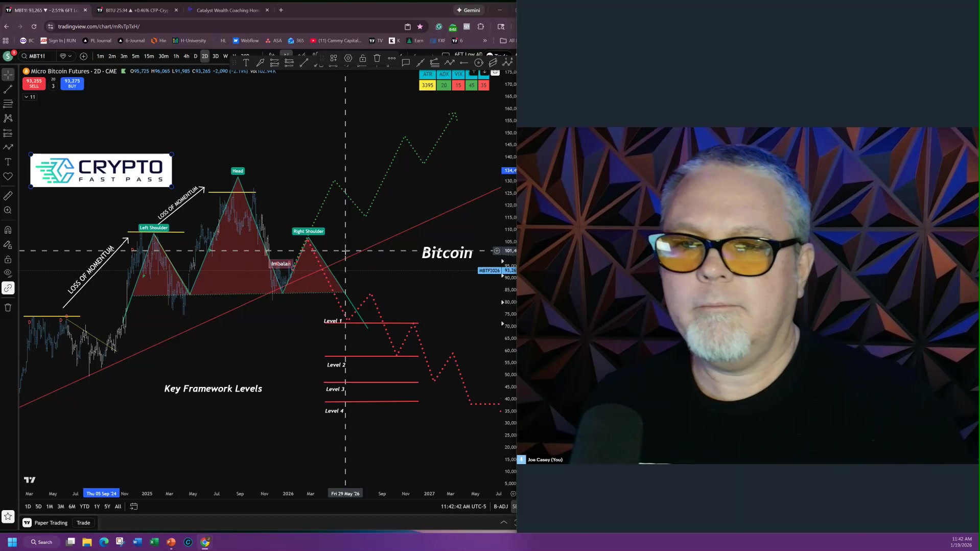Expand the bottom panel with the up chevron
Image resolution: width=980 pixels, height=551 pixels.
click(x=503, y=522)
